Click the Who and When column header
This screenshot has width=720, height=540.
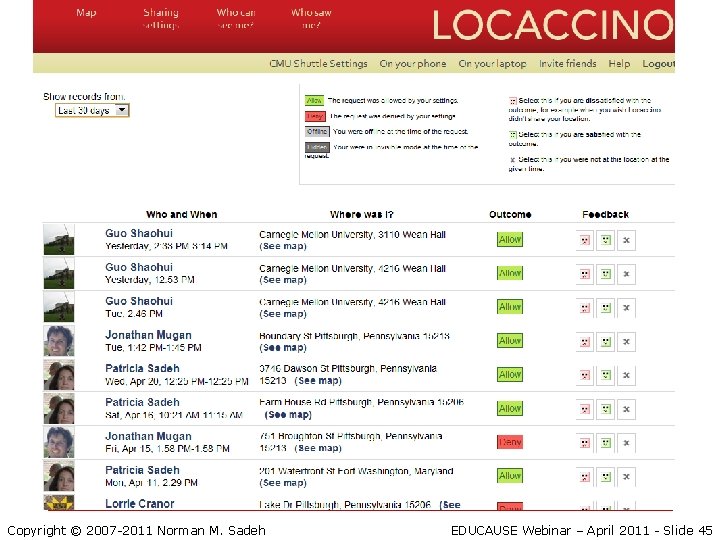point(181,214)
